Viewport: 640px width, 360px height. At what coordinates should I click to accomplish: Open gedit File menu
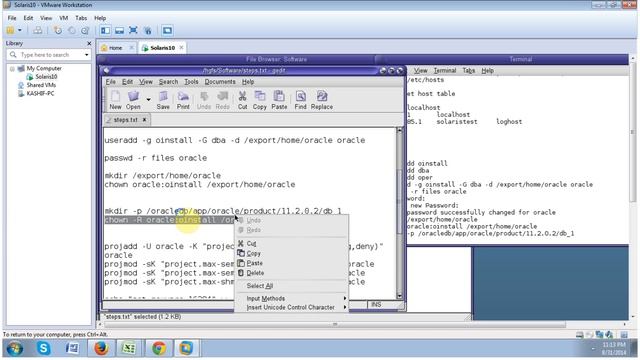[x=111, y=82]
